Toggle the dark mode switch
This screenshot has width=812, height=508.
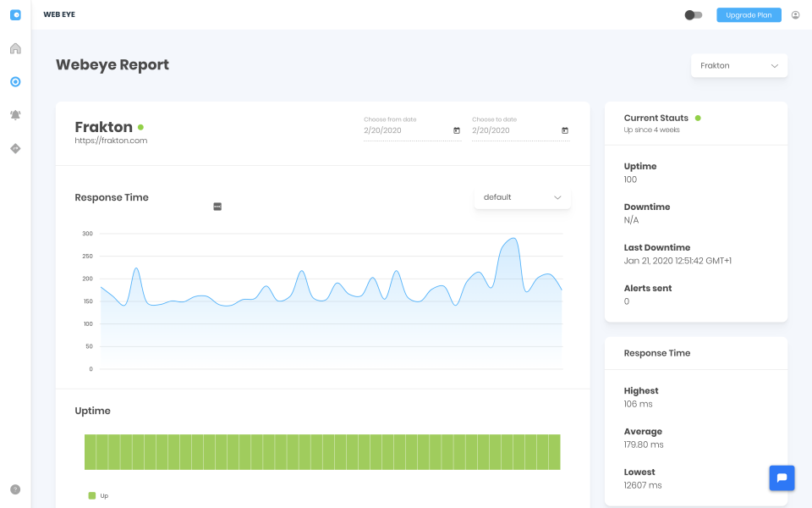coord(694,15)
